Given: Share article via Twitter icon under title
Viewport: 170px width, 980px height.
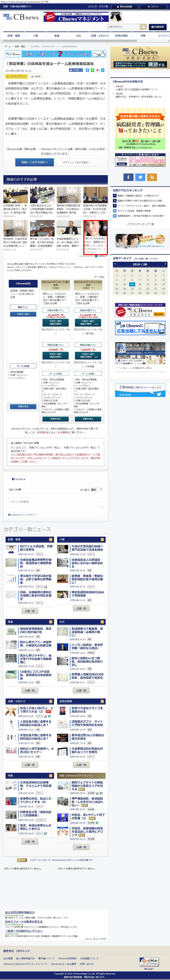Looking at the screenshot, I should coord(88,70).
